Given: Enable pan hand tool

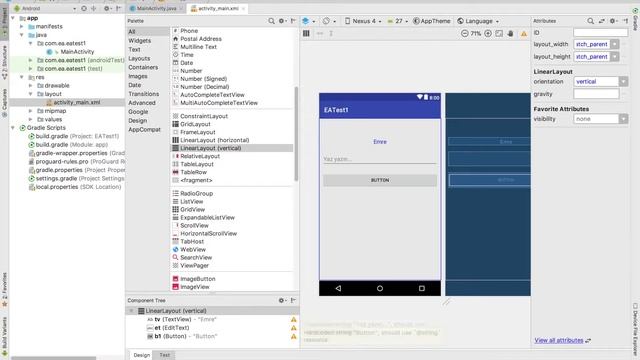Looking at the screenshot, I should tap(511, 33).
